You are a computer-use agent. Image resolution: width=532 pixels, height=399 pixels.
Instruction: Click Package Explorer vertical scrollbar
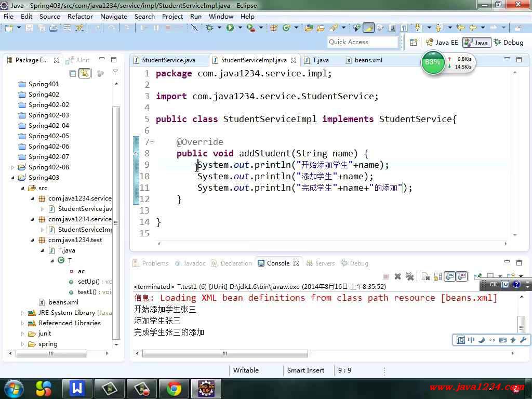pyautogui.click(x=116, y=222)
